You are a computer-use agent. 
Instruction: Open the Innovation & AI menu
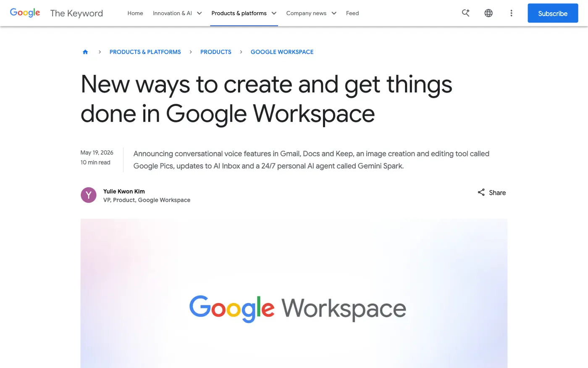172,13
